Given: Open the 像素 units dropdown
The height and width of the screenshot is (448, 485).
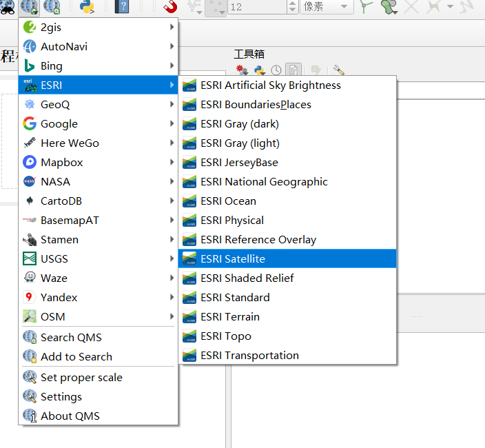Looking at the screenshot, I should [x=327, y=6].
